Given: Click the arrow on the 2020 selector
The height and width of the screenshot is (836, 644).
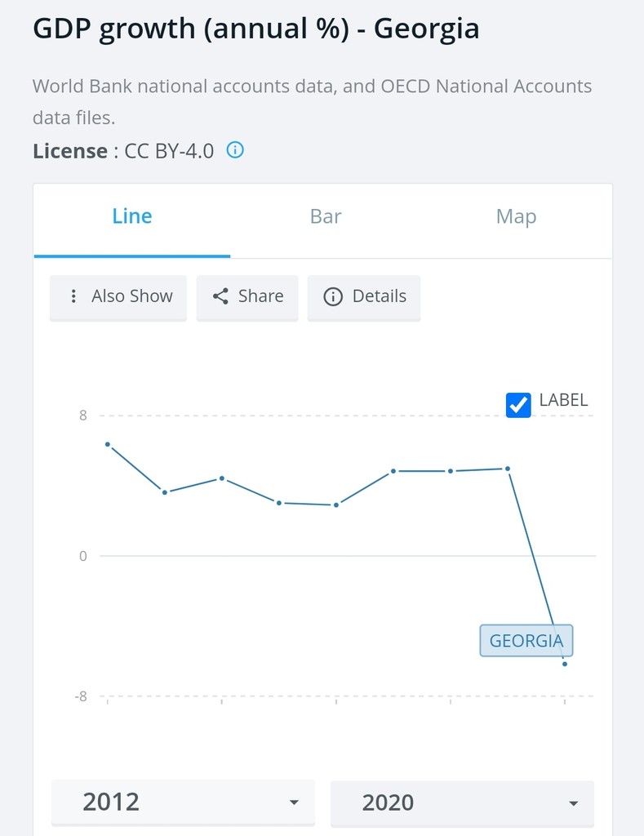Looking at the screenshot, I should (574, 803).
